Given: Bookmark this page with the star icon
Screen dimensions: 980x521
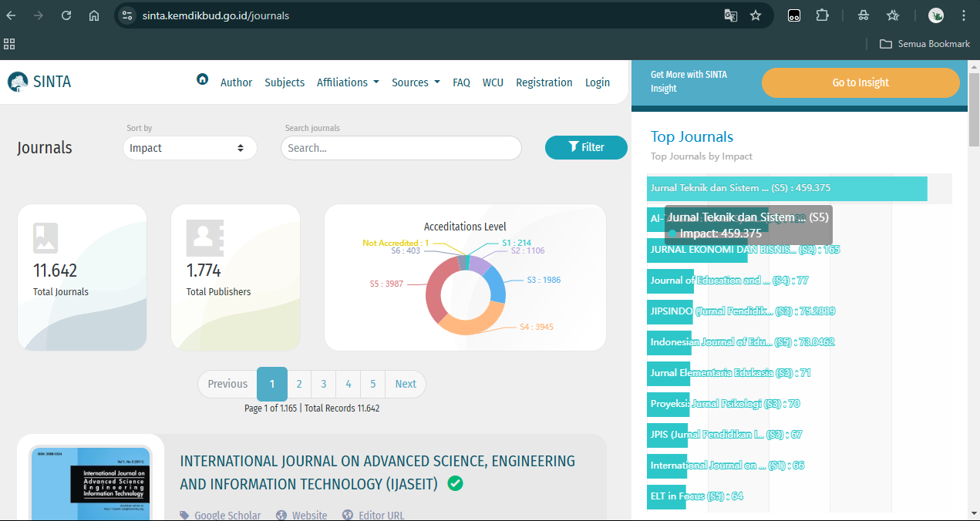Looking at the screenshot, I should click(756, 15).
